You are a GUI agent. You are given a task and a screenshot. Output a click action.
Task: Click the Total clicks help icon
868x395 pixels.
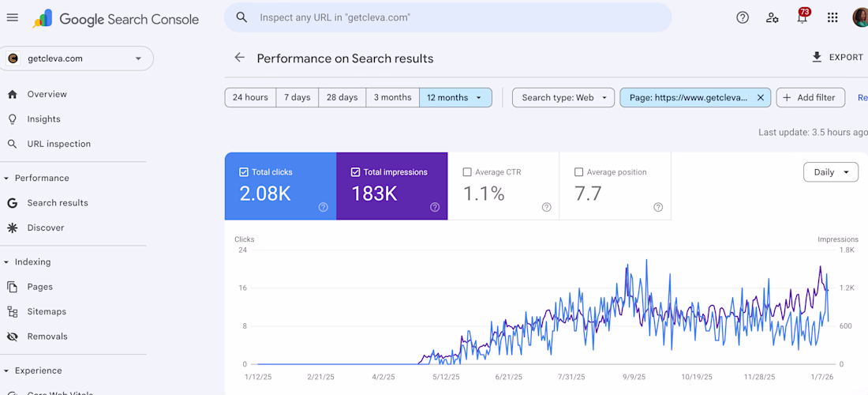[324, 207]
